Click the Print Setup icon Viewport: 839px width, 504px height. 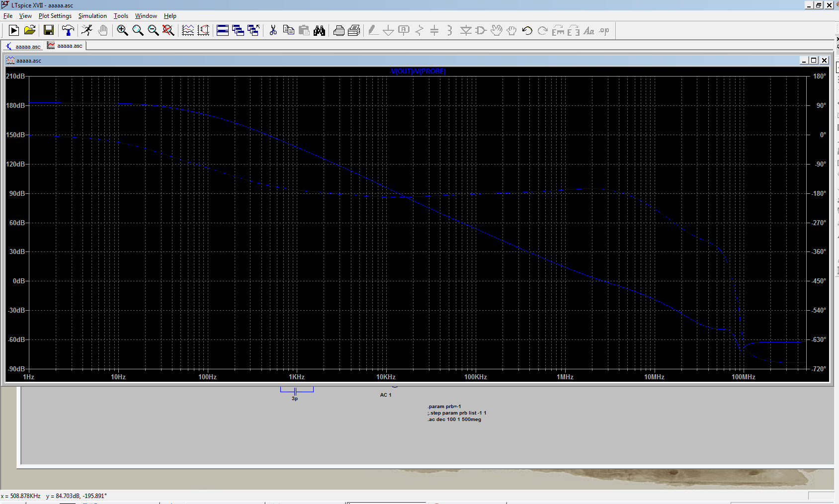coord(354,31)
